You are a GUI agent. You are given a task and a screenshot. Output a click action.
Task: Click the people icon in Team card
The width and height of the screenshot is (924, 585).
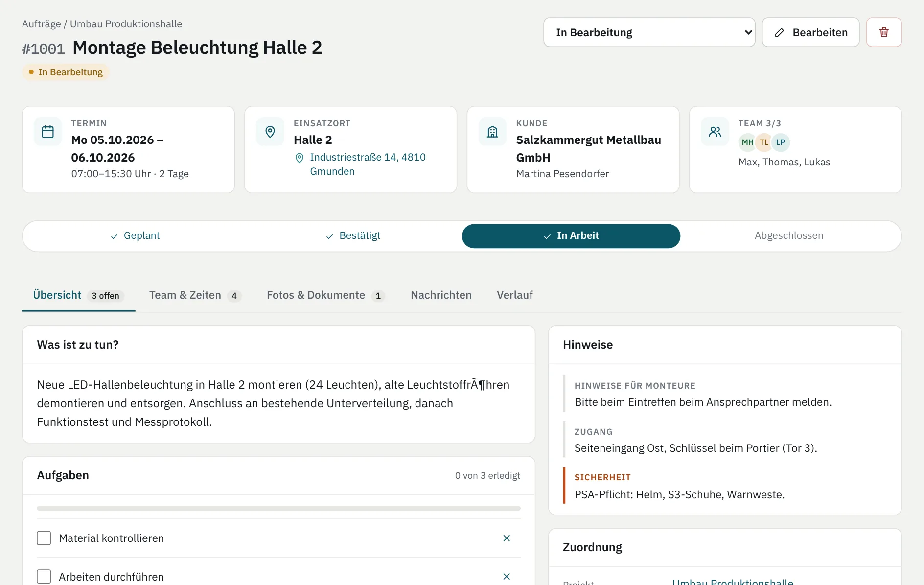[715, 132]
